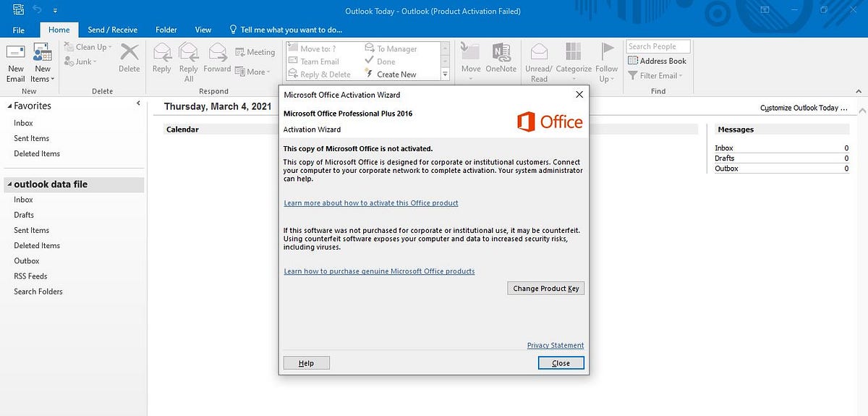Close the Activation Wizard with the X

point(579,95)
